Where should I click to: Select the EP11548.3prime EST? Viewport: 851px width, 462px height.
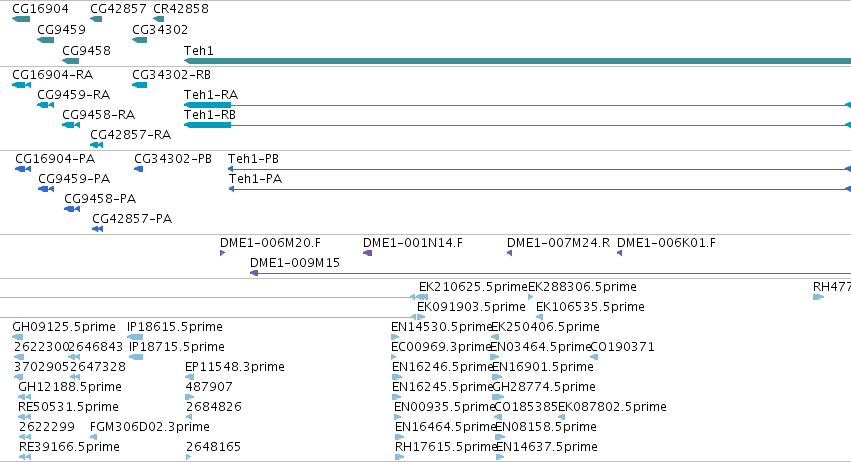tap(189, 377)
